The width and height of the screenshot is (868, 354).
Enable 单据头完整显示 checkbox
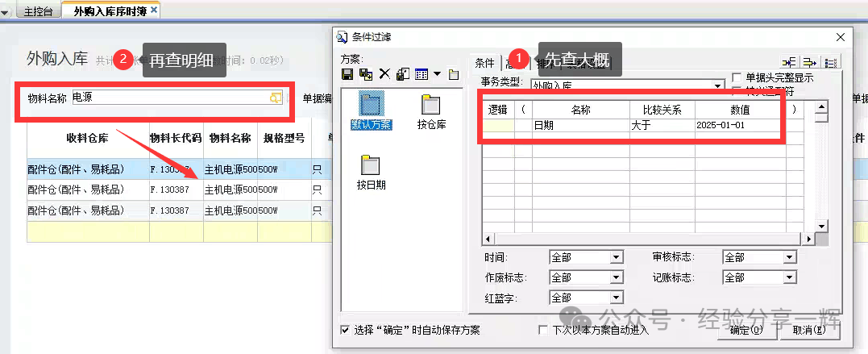[737, 77]
